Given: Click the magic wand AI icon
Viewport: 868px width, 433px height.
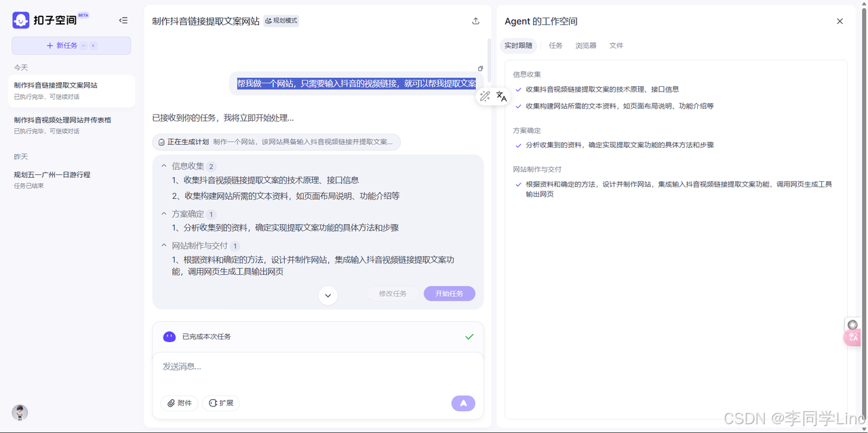Looking at the screenshot, I should coord(485,96).
